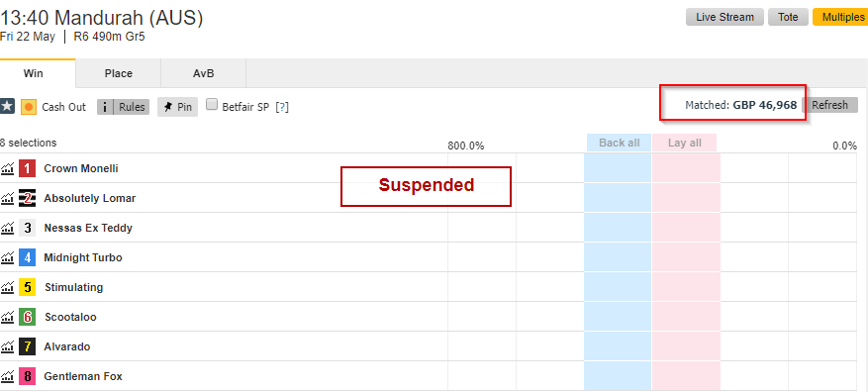868x392 pixels.
Task: Enable the Betfair SP checkbox
Action: (212, 105)
